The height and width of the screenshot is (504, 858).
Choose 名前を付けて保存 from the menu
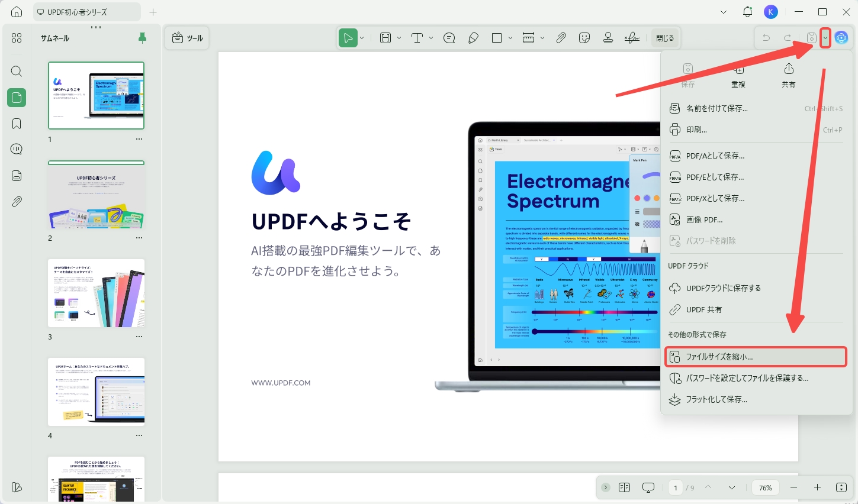coord(756,108)
